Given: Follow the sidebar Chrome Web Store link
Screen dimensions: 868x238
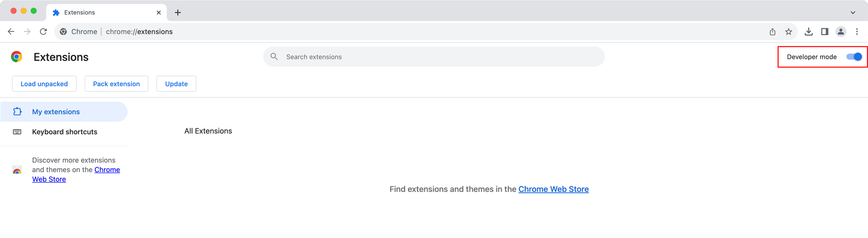Looking at the screenshot, I should [x=107, y=170].
